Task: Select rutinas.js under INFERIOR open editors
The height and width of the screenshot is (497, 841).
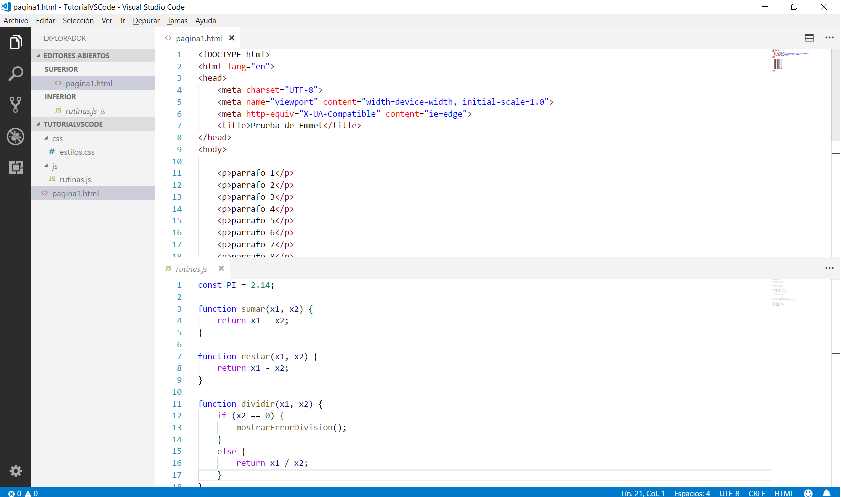Action: click(93, 111)
